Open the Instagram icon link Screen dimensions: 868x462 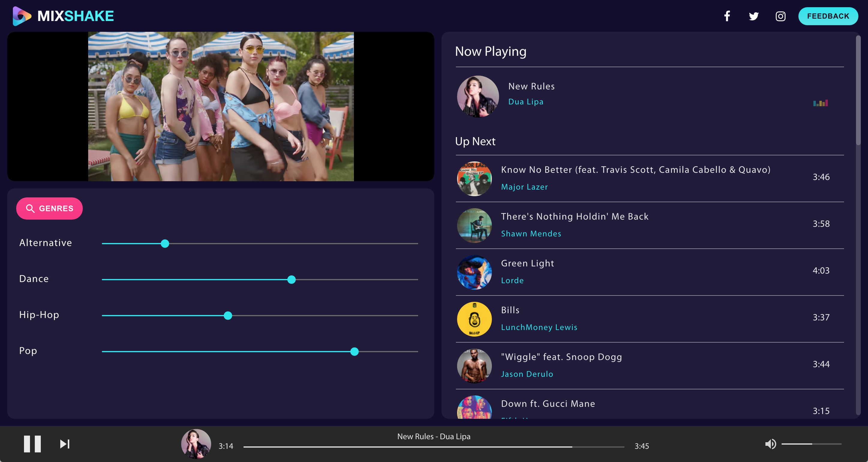click(x=780, y=16)
